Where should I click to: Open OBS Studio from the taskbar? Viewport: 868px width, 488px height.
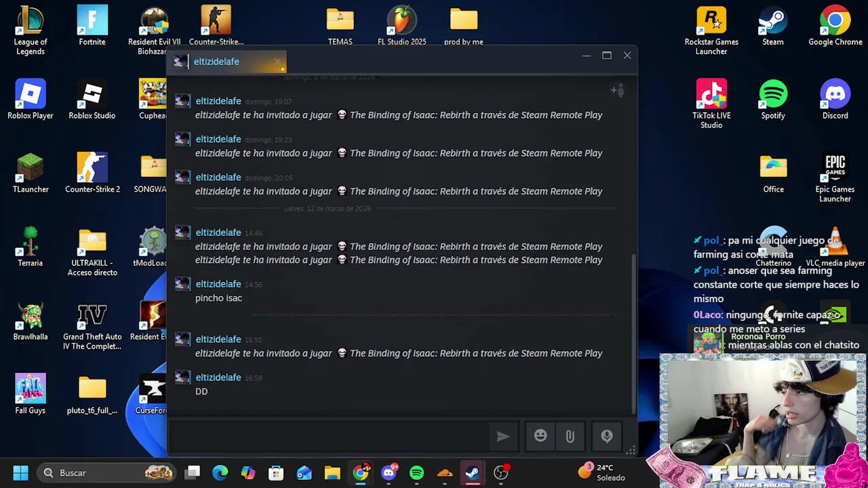tap(501, 472)
